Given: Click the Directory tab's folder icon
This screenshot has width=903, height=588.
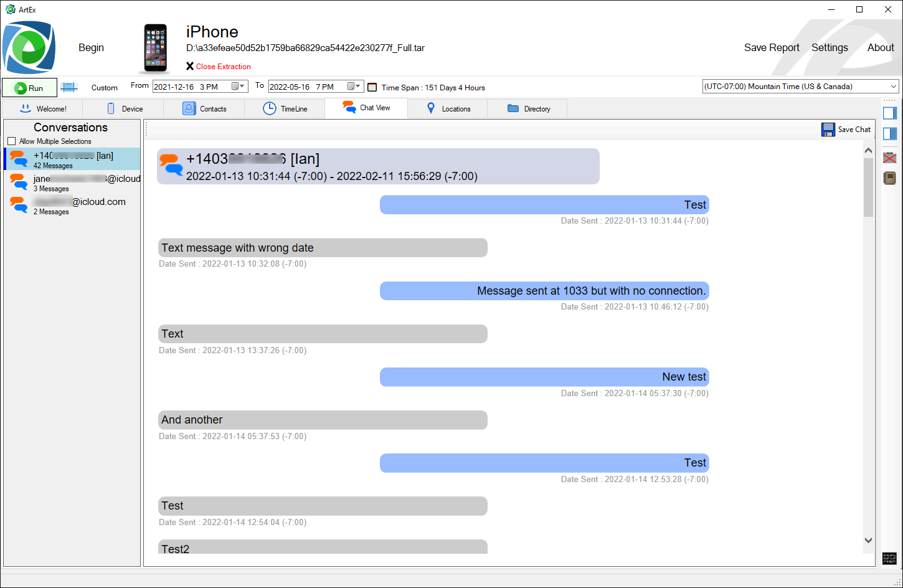Looking at the screenshot, I should pos(513,108).
